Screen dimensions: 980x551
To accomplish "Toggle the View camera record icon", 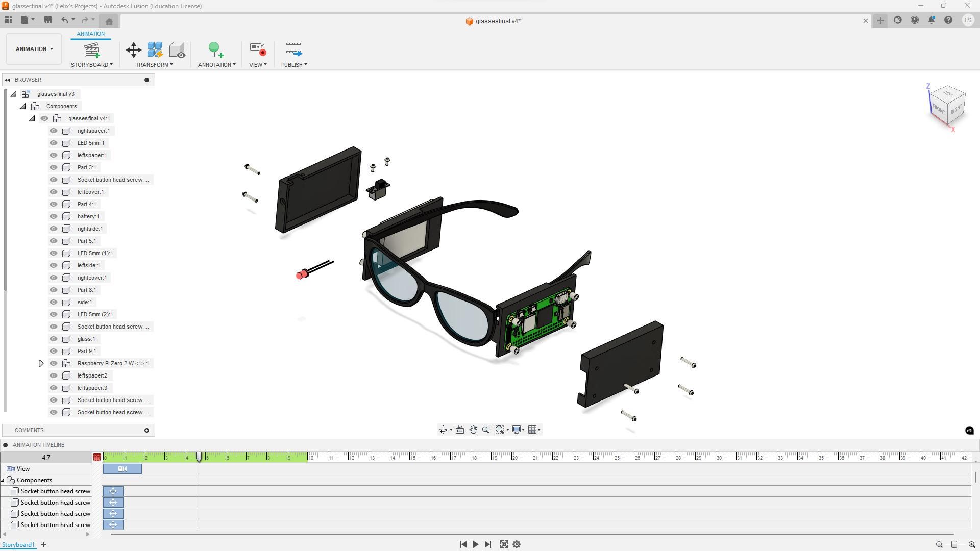I will coord(258,49).
